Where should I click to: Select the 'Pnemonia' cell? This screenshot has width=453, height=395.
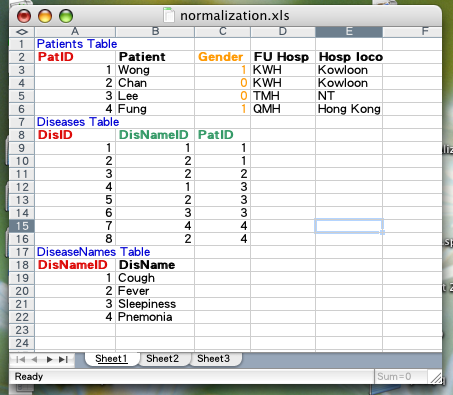pos(155,317)
